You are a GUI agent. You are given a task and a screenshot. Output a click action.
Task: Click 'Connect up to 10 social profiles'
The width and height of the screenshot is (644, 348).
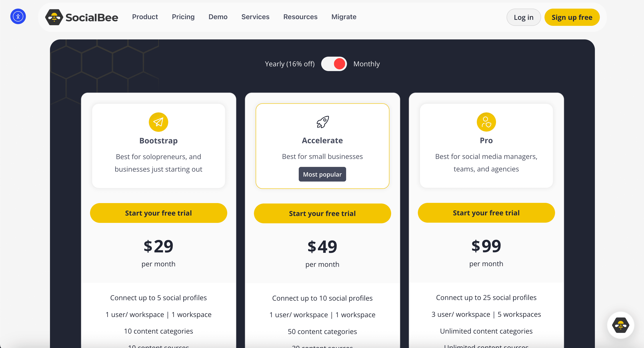pos(322,298)
